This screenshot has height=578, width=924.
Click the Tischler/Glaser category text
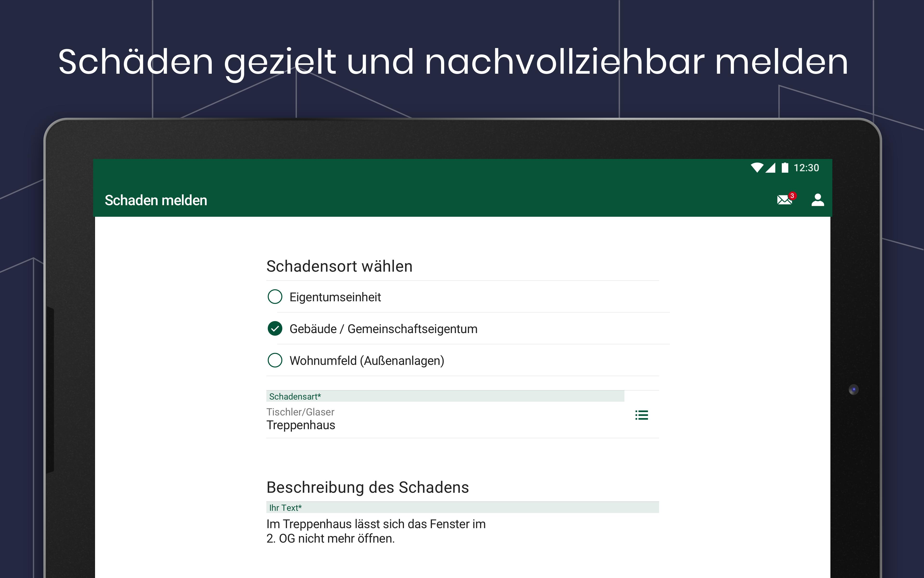pyautogui.click(x=301, y=412)
